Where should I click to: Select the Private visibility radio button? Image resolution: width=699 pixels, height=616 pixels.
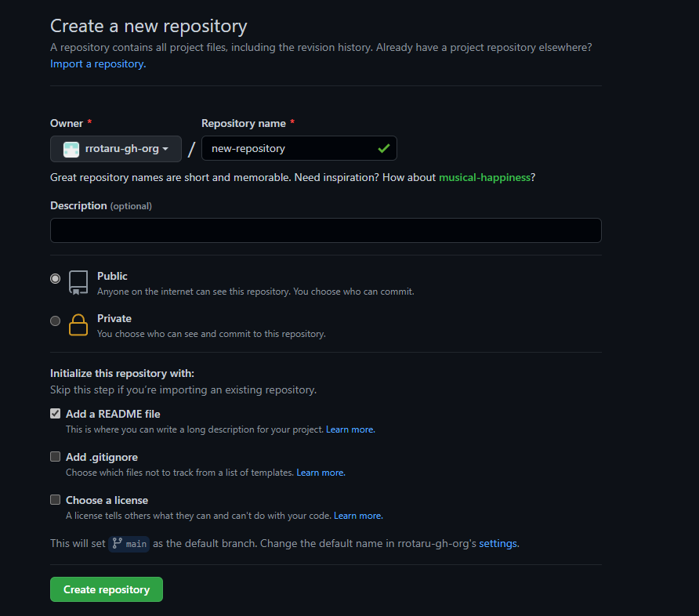click(x=56, y=321)
